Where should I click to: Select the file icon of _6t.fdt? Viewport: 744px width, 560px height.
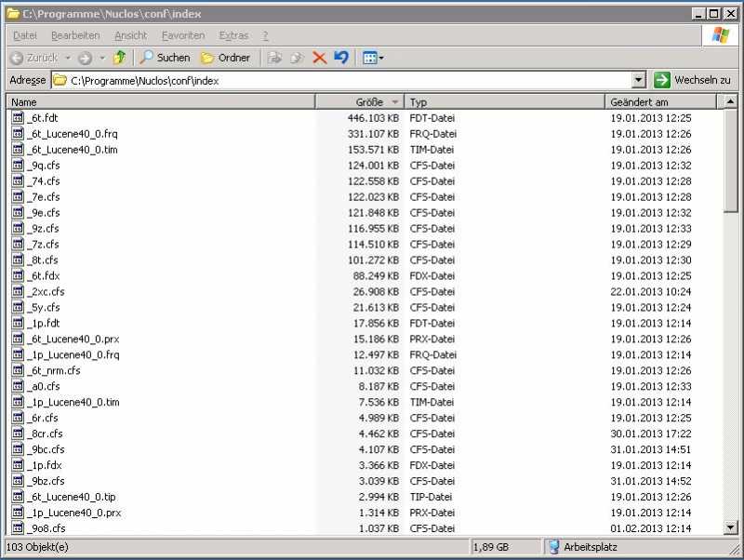(x=18, y=118)
